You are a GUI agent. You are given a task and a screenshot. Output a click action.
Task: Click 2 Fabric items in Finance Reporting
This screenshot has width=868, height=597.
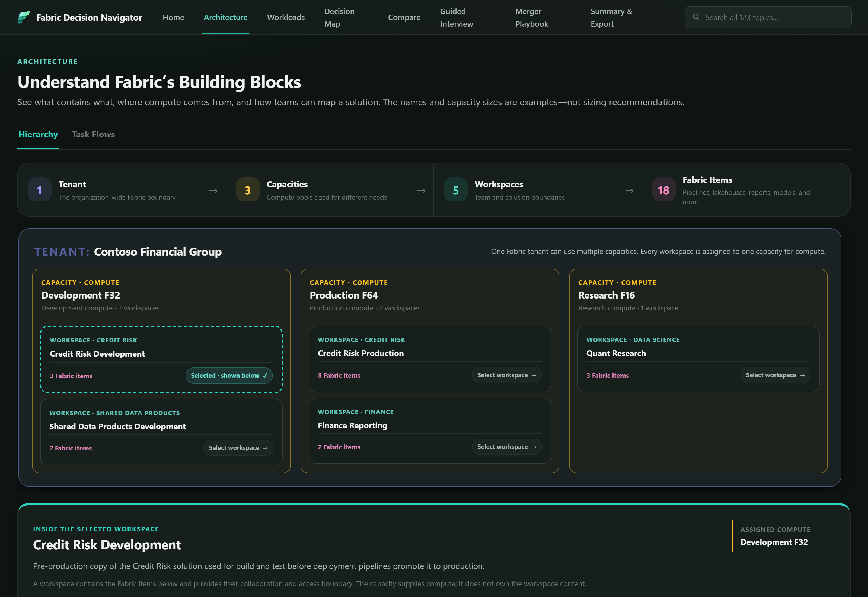pyautogui.click(x=339, y=447)
